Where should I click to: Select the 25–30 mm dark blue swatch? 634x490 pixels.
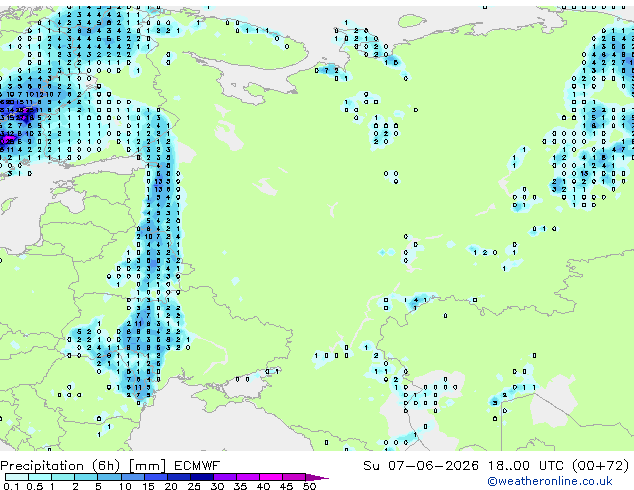[x=202, y=477]
